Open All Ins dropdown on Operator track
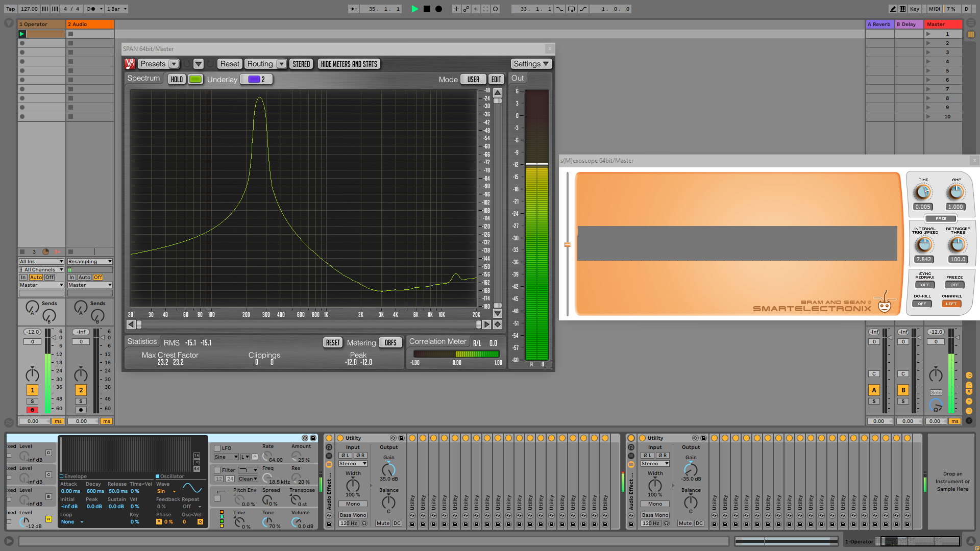Viewport: 980px width, 551px height. pyautogui.click(x=41, y=261)
